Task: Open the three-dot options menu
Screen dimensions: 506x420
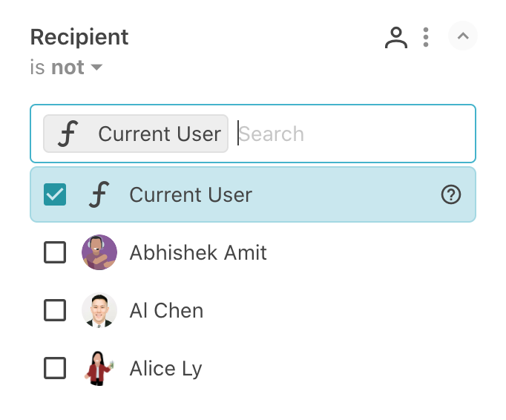Action: [x=426, y=37]
